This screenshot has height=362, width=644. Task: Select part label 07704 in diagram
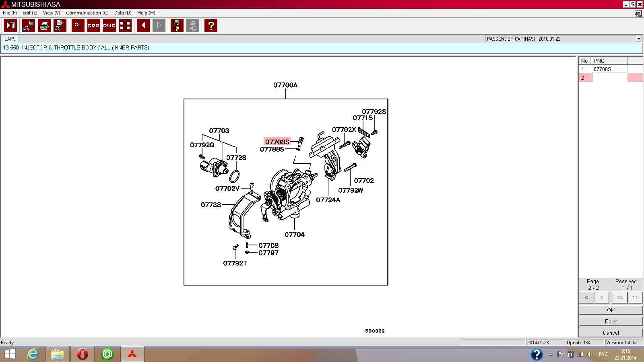295,234
